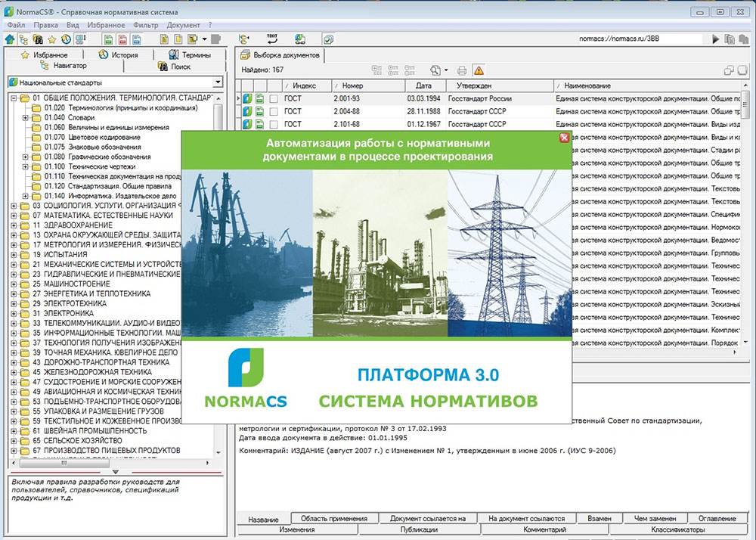Viewport: 756px width, 540px height.
Task: Click the clock history icon in the toolbar
Action: [x=66, y=39]
